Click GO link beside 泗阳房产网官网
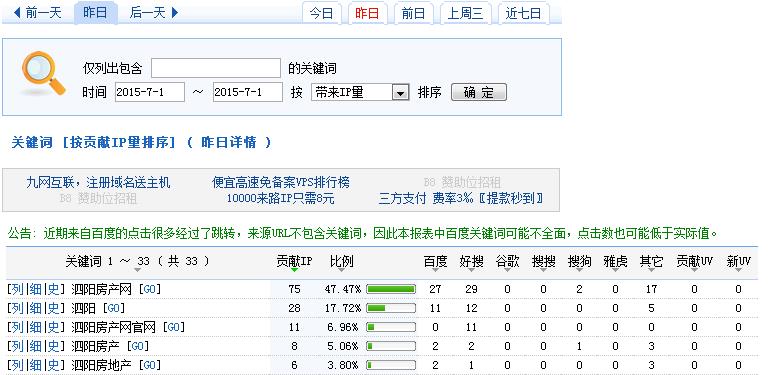773x375 pixels. pos(174,327)
